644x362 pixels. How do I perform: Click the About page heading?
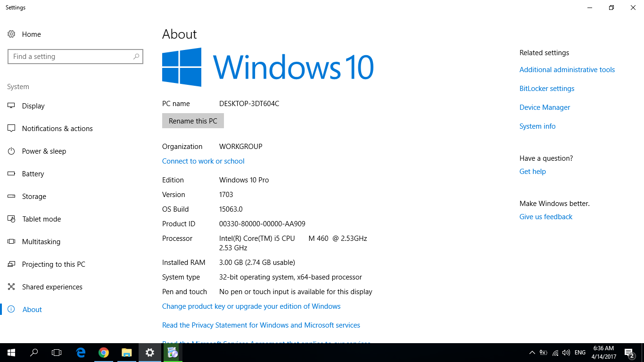click(x=180, y=34)
